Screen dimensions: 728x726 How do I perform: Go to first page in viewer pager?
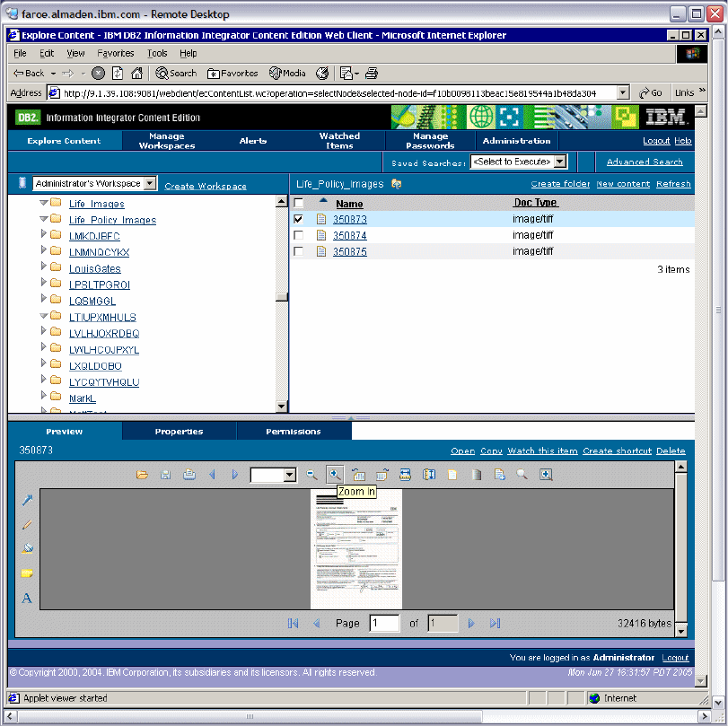(293, 623)
